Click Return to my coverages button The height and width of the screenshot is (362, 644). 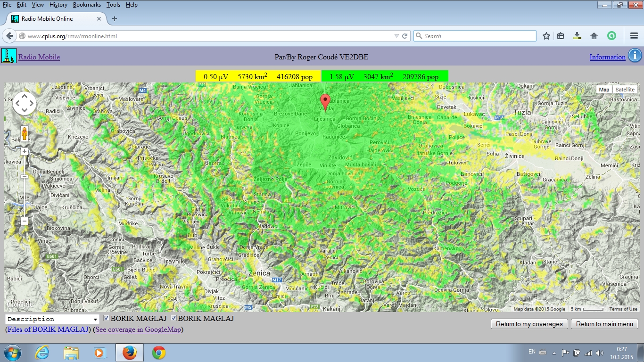[x=529, y=324]
